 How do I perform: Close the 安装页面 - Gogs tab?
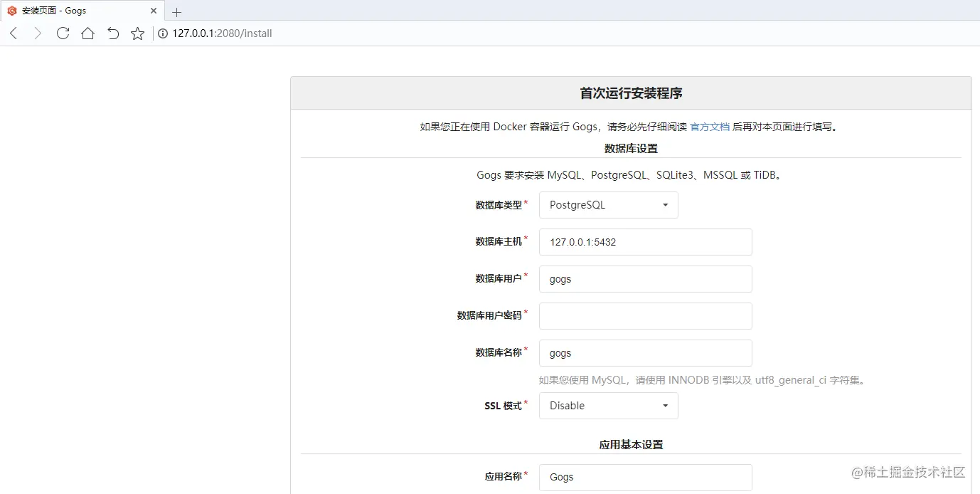tap(153, 11)
